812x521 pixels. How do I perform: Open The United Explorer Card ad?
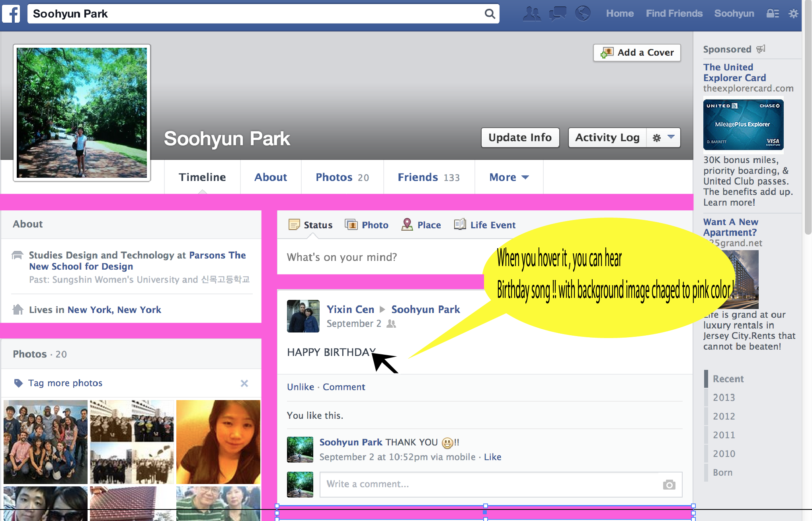pyautogui.click(x=734, y=72)
